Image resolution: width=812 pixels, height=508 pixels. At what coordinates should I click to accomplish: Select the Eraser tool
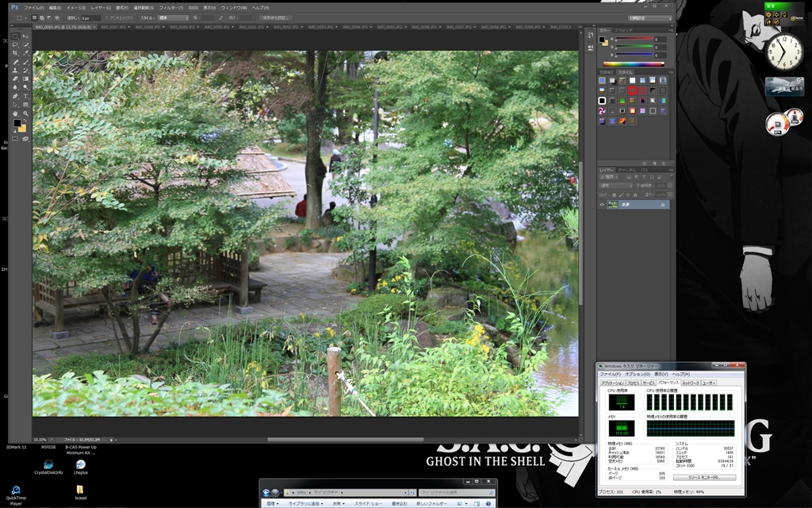(16, 79)
